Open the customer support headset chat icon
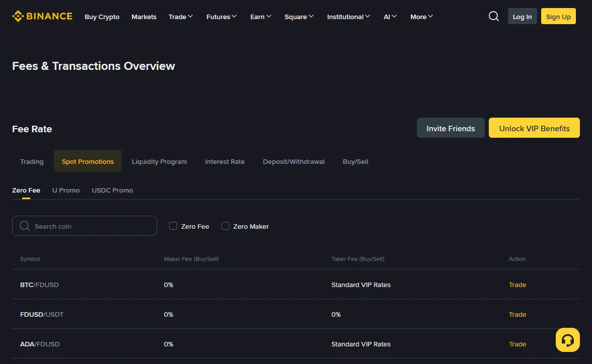 tap(567, 340)
